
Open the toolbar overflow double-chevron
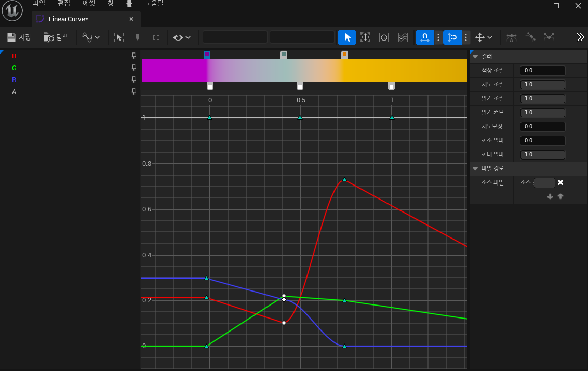click(581, 37)
